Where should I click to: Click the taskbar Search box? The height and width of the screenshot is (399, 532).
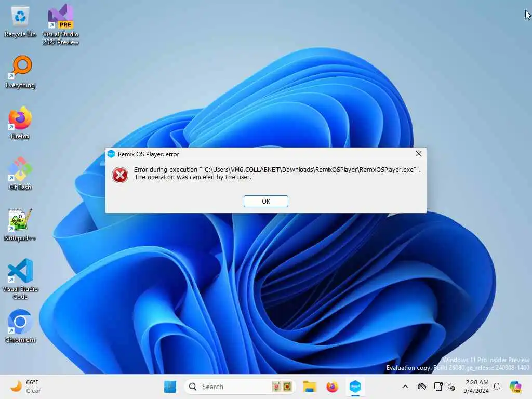[240, 387]
